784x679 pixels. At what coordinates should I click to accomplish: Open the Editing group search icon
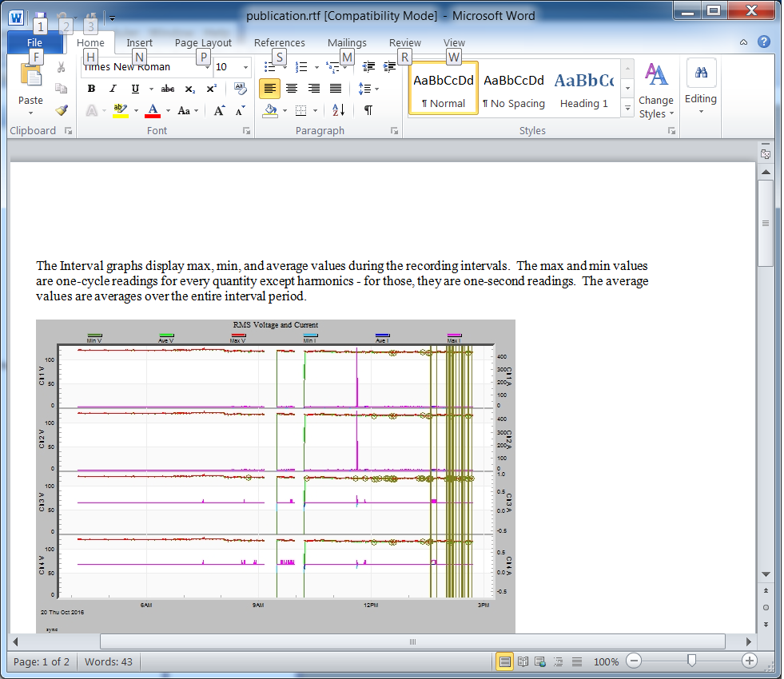pos(701,73)
